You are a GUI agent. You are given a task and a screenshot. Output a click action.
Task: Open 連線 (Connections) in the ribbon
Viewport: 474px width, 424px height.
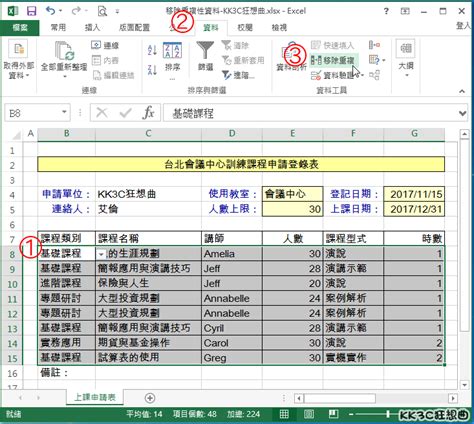point(105,45)
